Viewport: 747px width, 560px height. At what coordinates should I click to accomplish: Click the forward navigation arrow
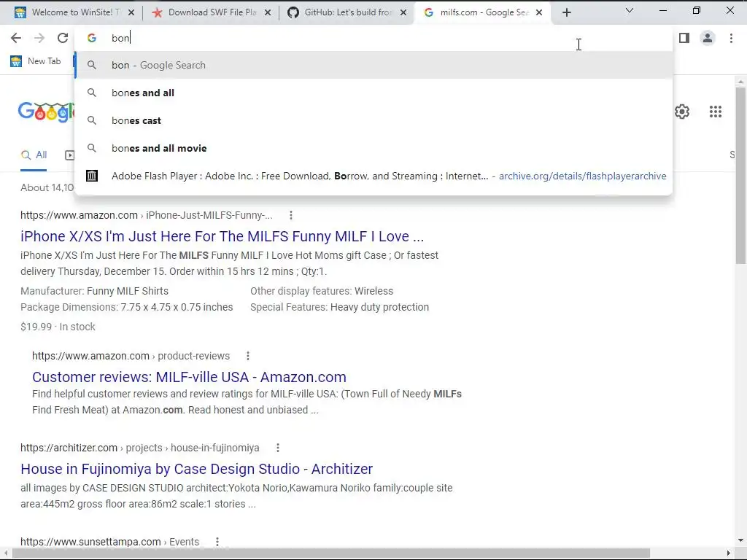39,38
